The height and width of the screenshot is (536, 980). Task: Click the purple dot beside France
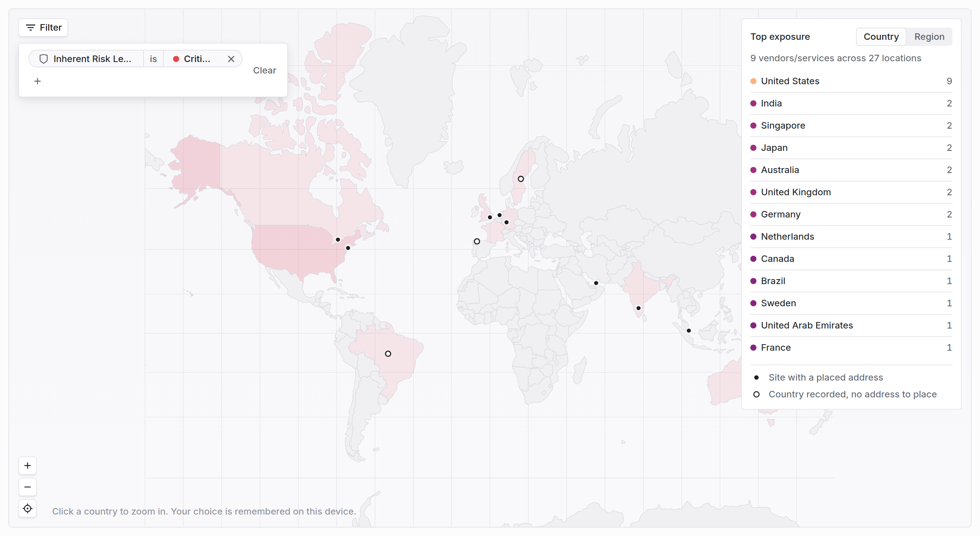pos(753,348)
